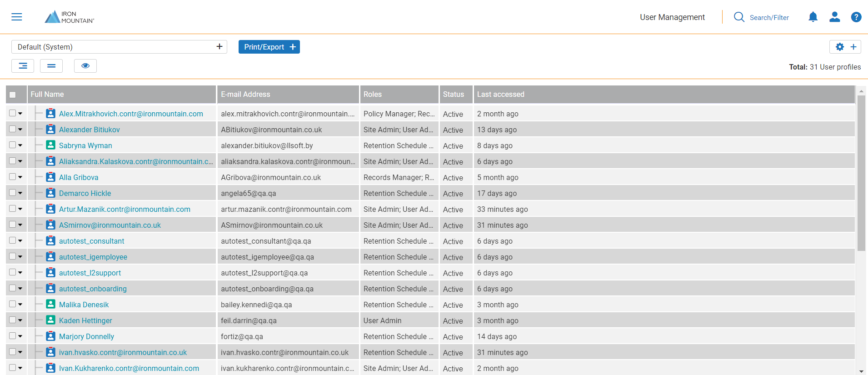Open the settings gear button
The image size is (868, 375).
click(840, 47)
